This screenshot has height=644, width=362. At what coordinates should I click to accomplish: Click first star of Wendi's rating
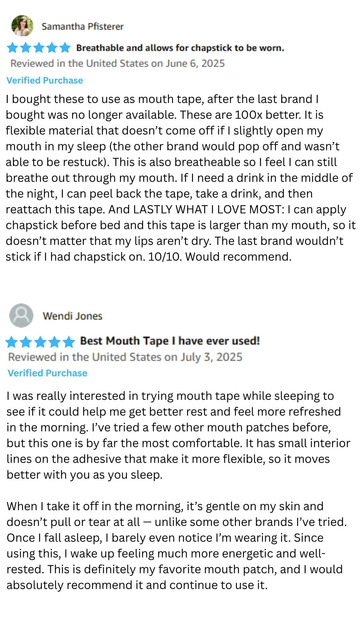(11, 342)
